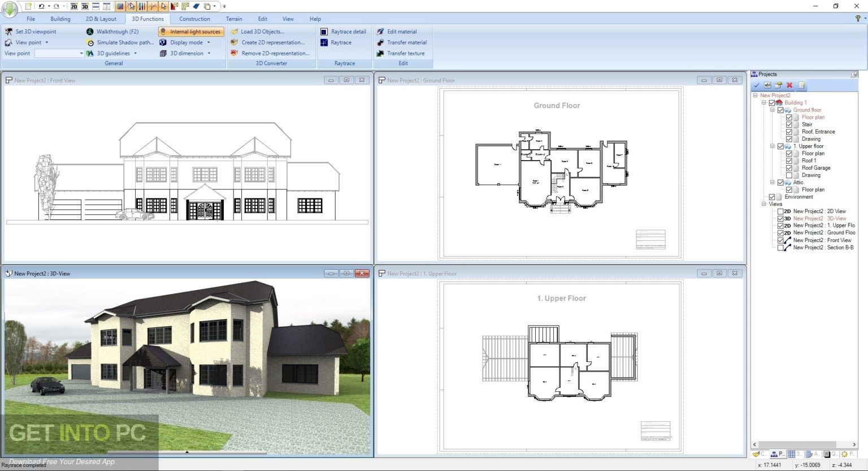
Task: Switch to the Construction ribbon tab
Action: [x=195, y=19]
